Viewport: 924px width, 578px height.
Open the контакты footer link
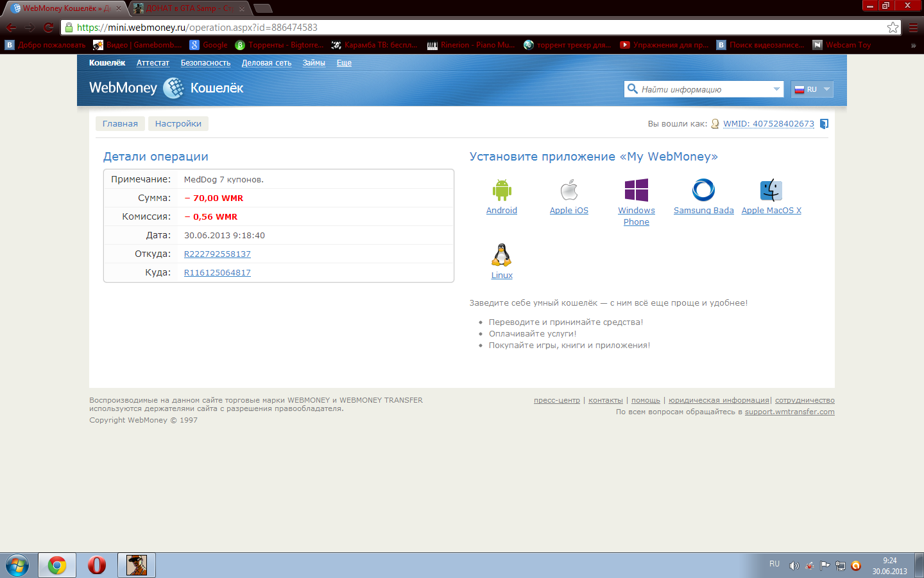click(606, 400)
